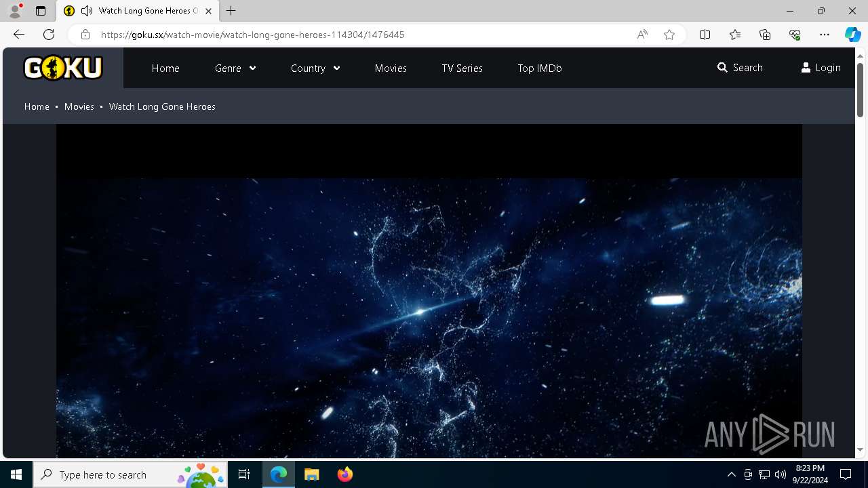Open the network status tray icon
This screenshot has height=488, width=868.
pyautogui.click(x=764, y=474)
